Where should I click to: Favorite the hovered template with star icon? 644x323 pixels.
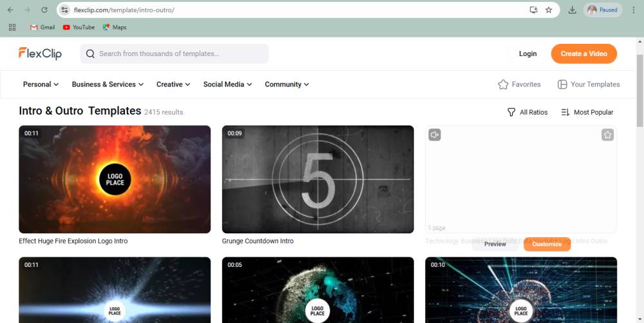point(607,135)
